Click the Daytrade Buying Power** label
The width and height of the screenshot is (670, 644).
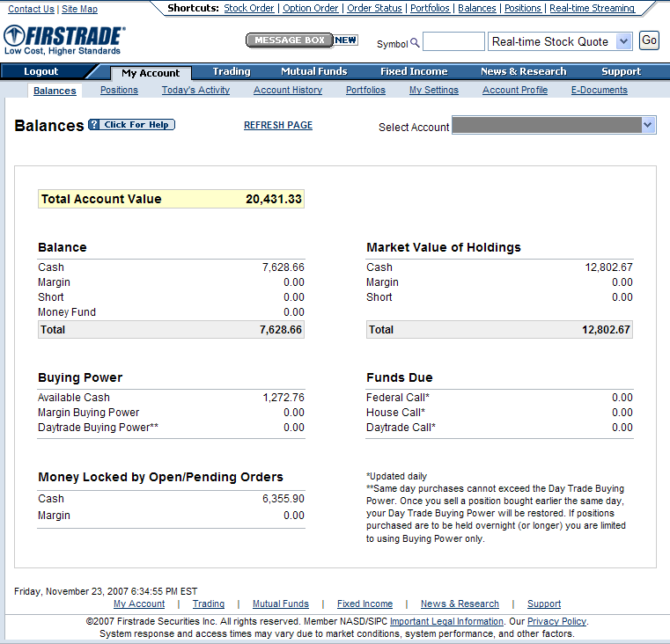click(x=98, y=428)
